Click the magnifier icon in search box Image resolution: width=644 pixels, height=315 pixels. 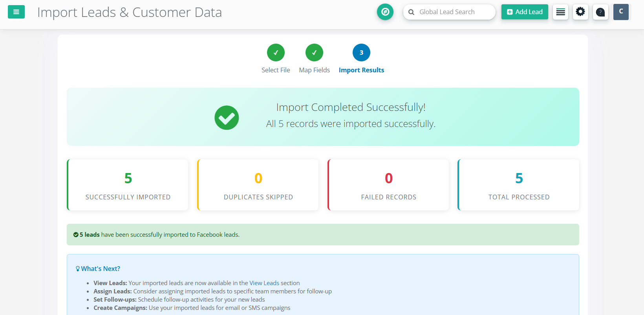[x=411, y=12]
